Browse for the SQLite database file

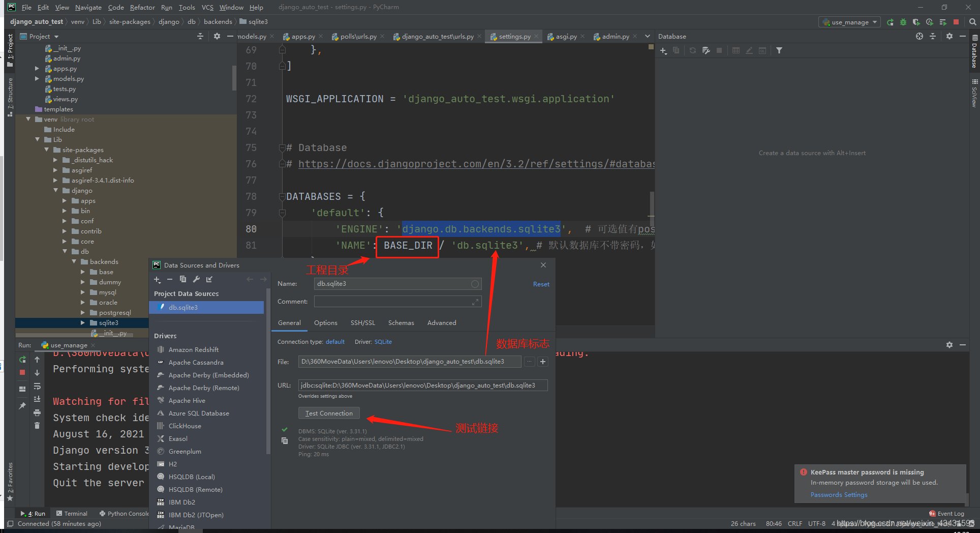[x=530, y=362]
